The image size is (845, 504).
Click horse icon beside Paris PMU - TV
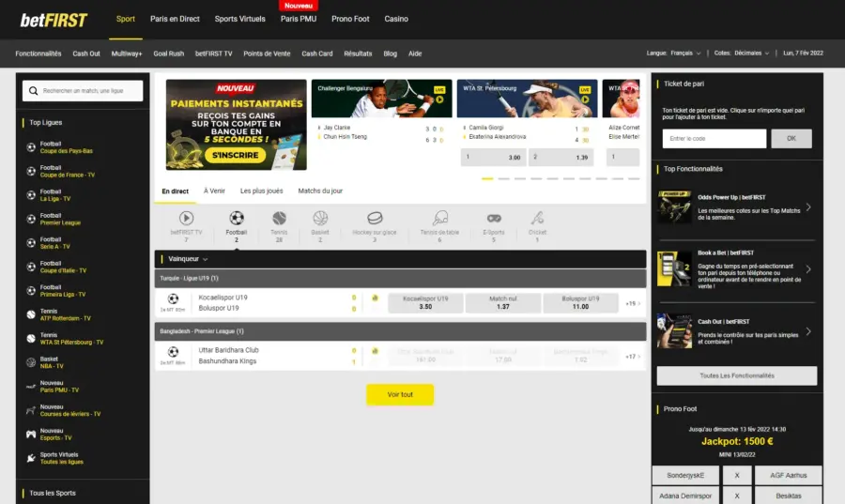[x=31, y=386]
